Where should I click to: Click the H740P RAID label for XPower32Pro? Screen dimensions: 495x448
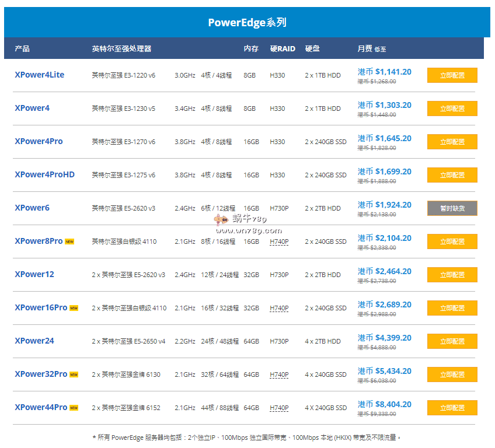(279, 374)
